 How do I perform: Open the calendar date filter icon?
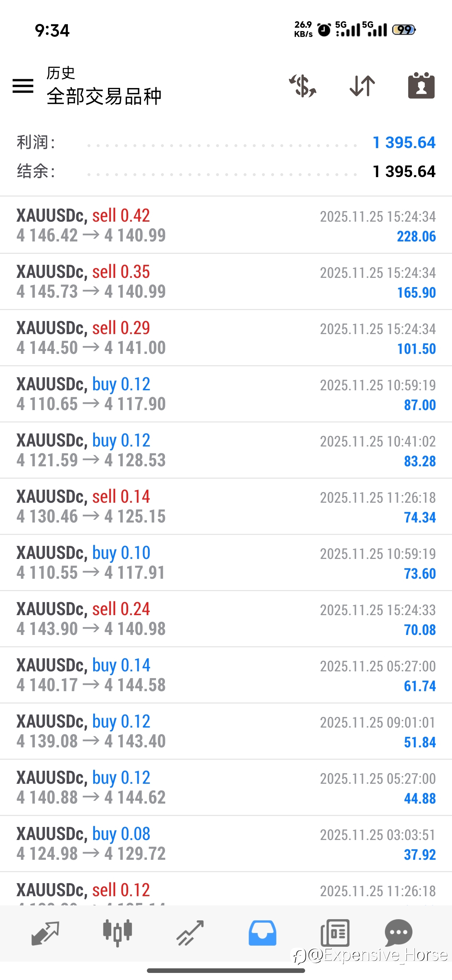421,86
